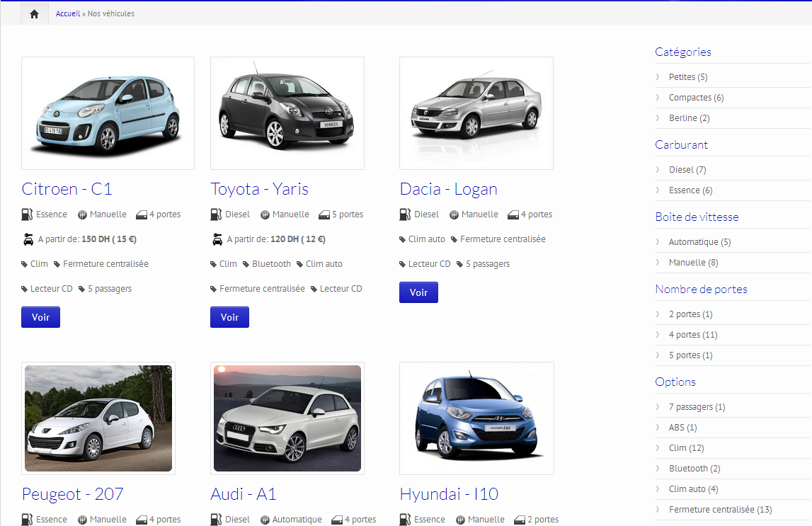This screenshot has width=812, height=526.
Task: Open the Peugeot - 207 title link
Action: (x=72, y=494)
